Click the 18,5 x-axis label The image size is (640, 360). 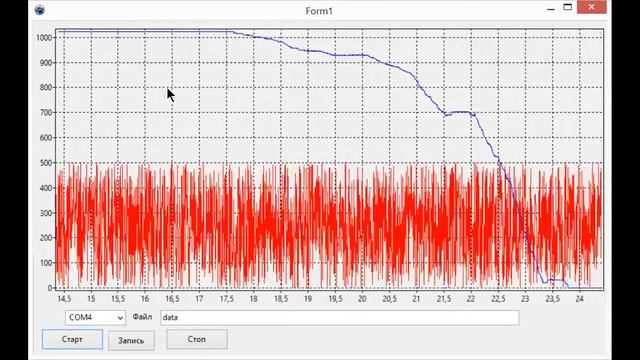[x=281, y=299]
